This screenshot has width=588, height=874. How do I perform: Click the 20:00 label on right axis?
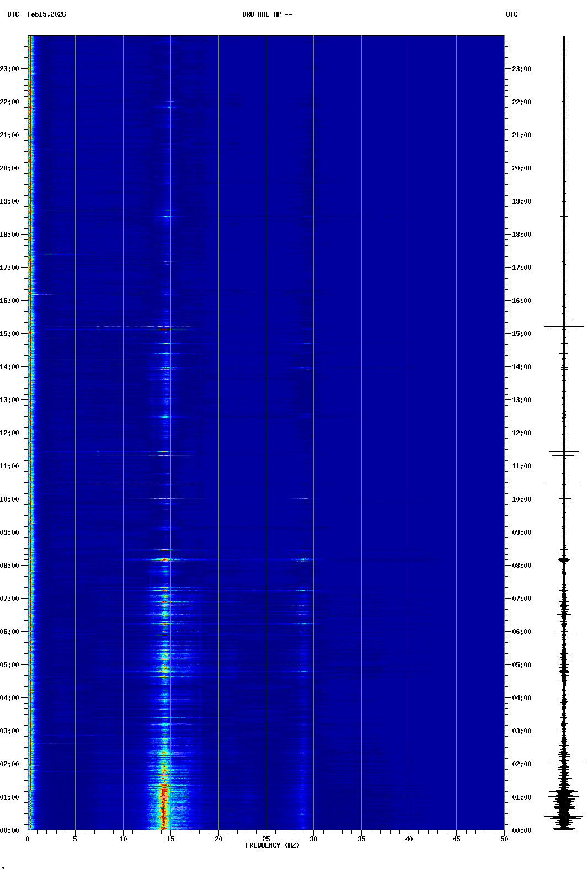tap(521, 168)
